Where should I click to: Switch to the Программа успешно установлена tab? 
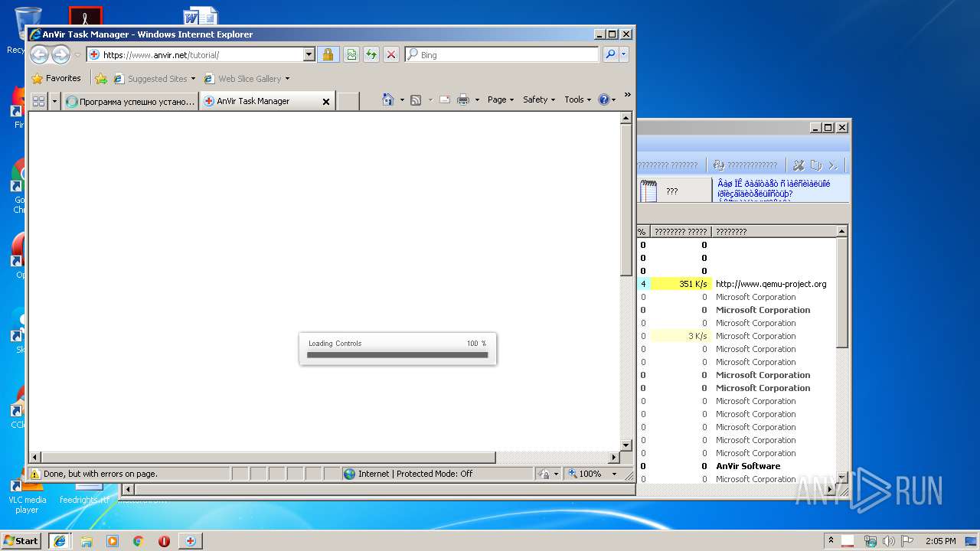pos(130,101)
